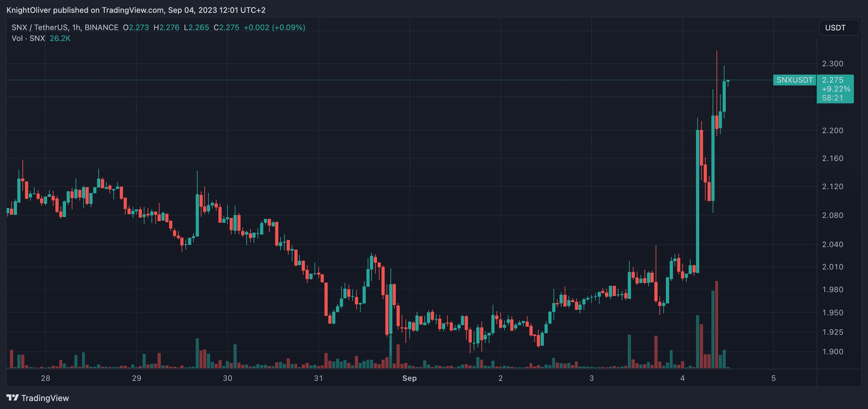Click date 5 on the time axis
Viewport: 868px width, 409px height.
point(773,378)
